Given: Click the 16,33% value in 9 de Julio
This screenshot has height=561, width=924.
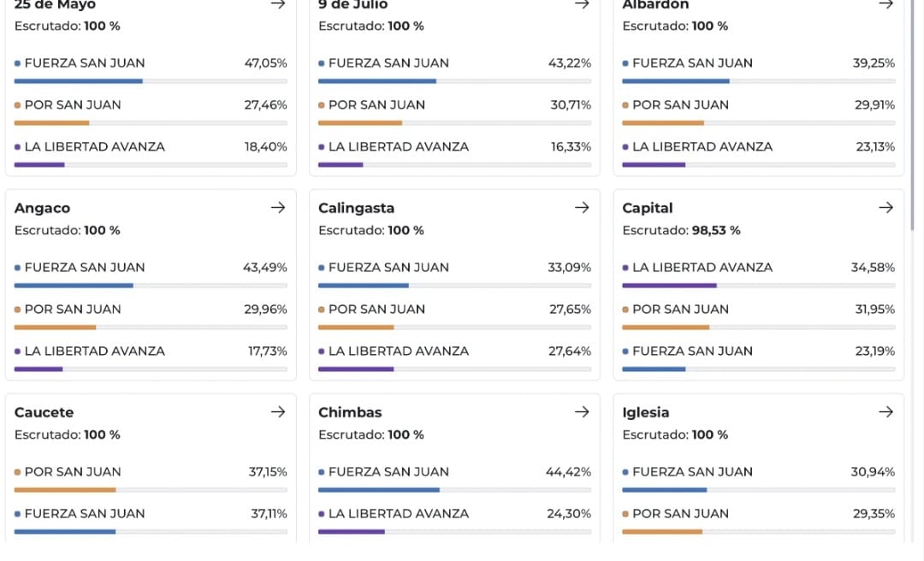Looking at the screenshot, I should (x=571, y=147).
